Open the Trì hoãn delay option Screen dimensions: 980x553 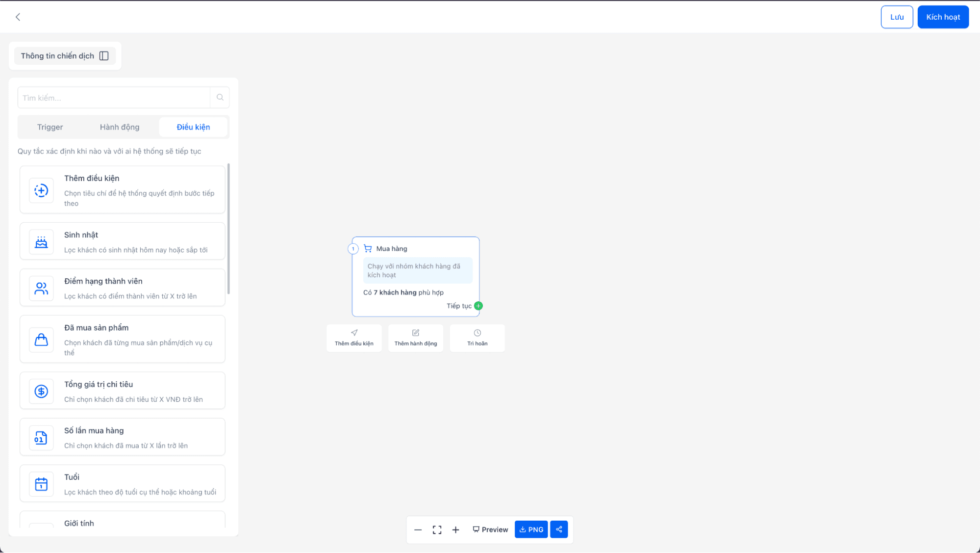(477, 338)
